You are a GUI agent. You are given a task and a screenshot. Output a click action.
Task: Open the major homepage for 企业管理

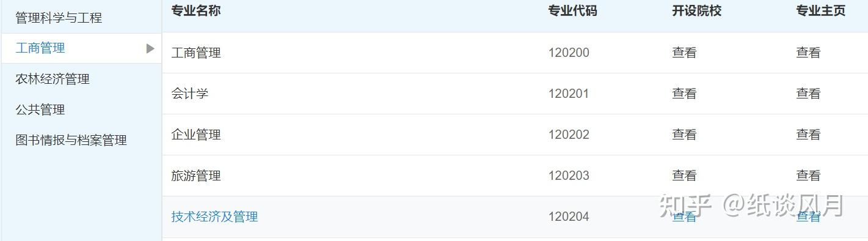coord(808,135)
